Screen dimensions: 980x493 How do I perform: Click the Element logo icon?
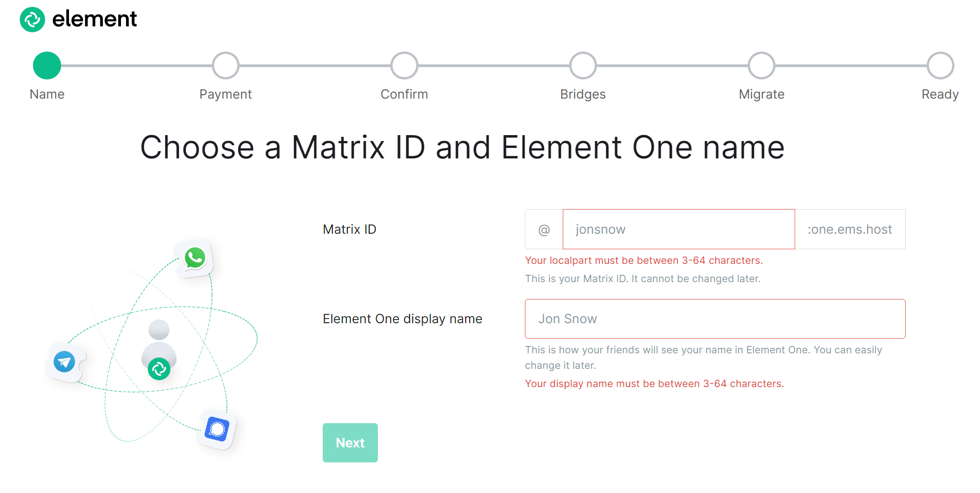coord(32,20)
